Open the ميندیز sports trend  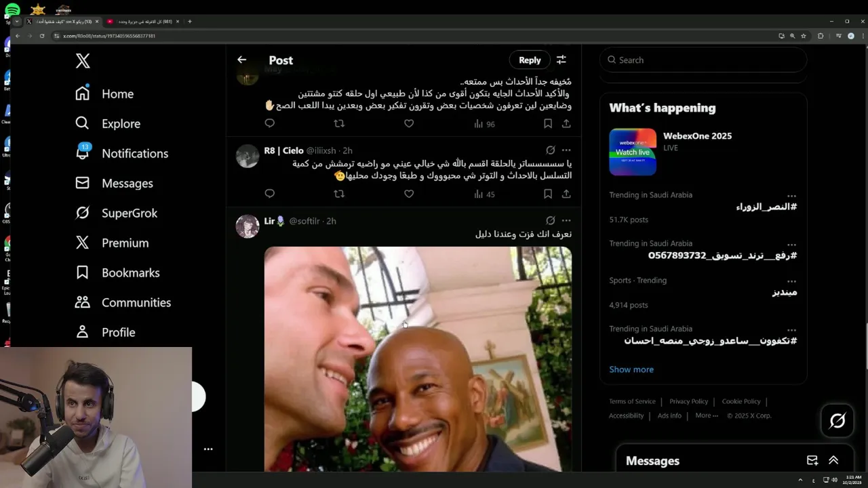coord(785,292)
